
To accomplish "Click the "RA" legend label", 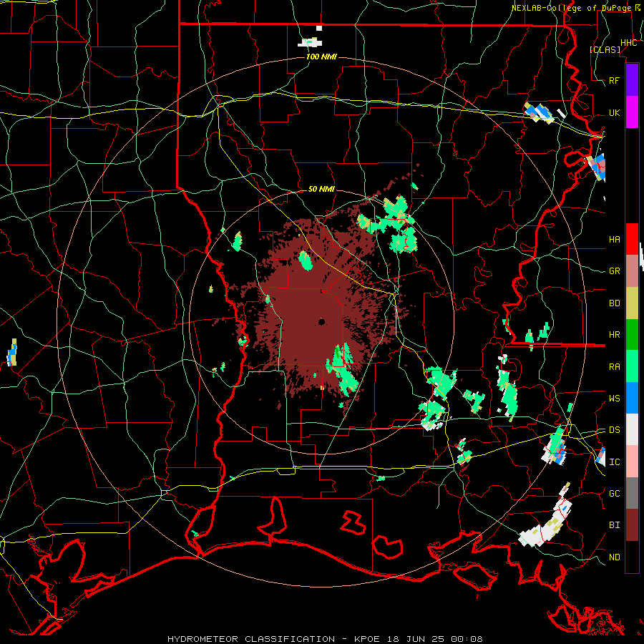I will (x=615, y=367).
